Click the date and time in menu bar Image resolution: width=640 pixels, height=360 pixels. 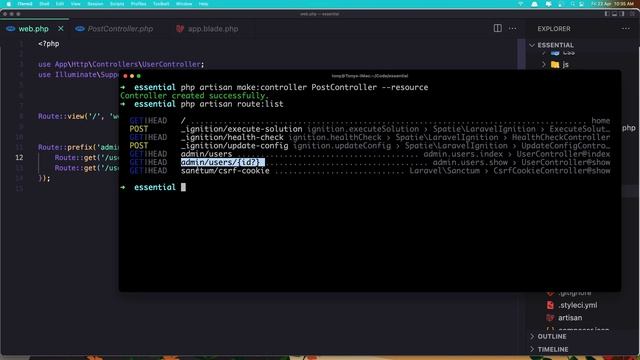click(x=612, y=4)
